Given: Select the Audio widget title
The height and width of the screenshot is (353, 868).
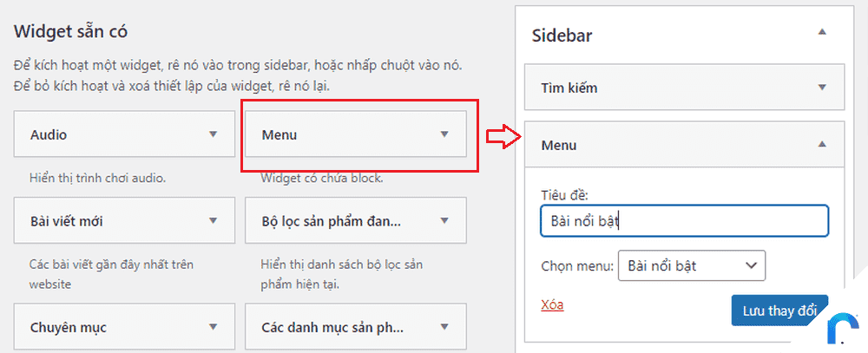Looking at the screenshot, I should [49, 134].
